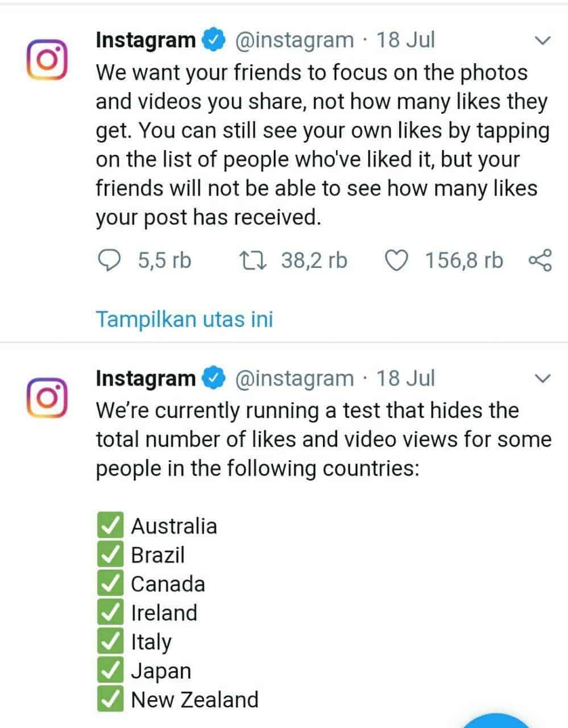The height and width of the screenshot is (728, 568).
Task: Click the Brazil item in the country list
Action: (x=157, y=554)
